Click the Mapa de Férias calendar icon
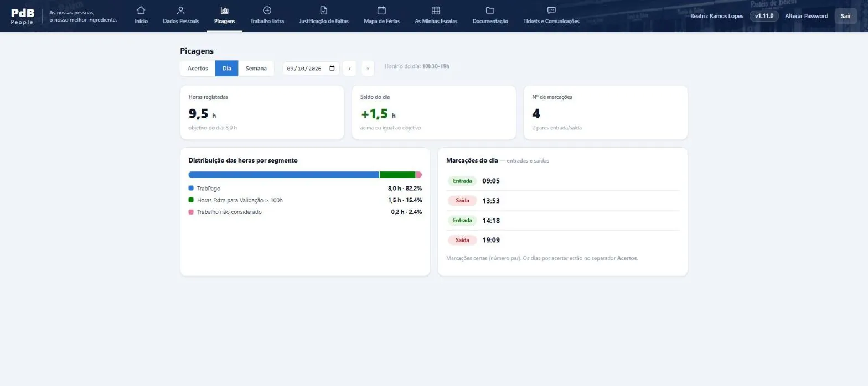The height and width of the screenshot is (386, 868). click(x=381, y=10)
